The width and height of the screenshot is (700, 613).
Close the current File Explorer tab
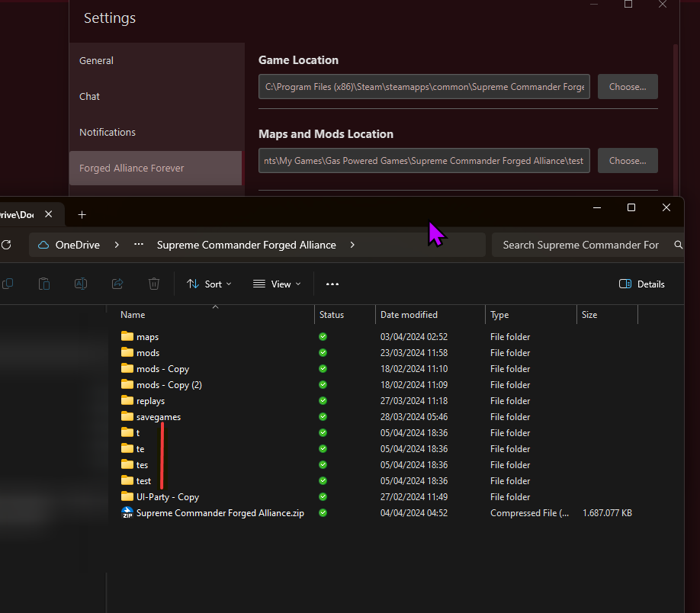click(x=49, y=214)
